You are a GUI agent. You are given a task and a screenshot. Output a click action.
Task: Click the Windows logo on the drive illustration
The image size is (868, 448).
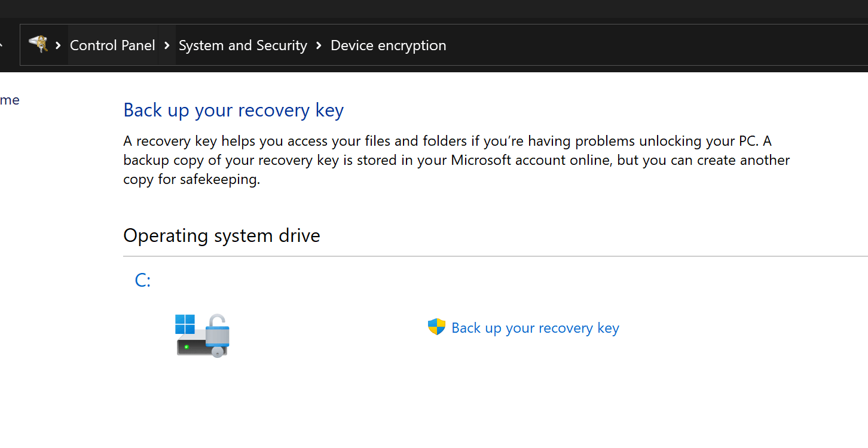pyautogui.click(x=186, y=323)
